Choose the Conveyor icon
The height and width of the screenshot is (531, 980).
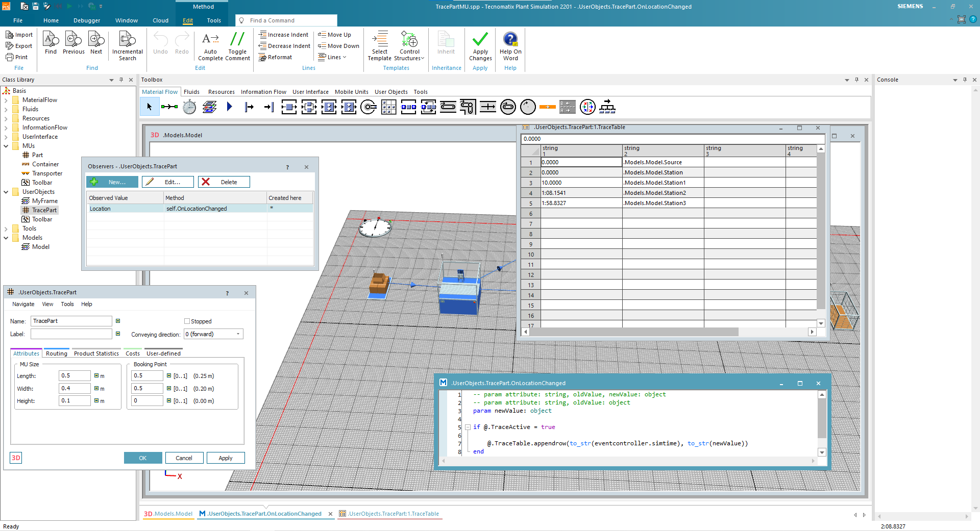(448, 107)
